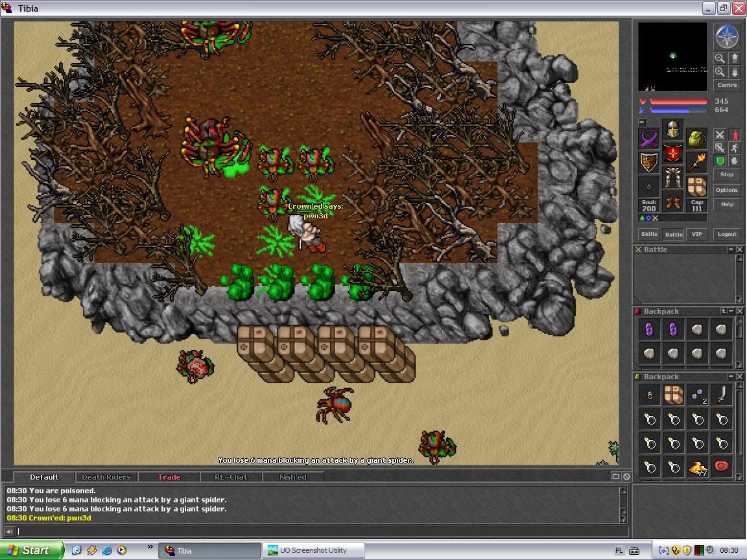Viewport: 747px width, 560px height.
Task: Open the ignore list icon in chat bar
Action: (626, 476)
